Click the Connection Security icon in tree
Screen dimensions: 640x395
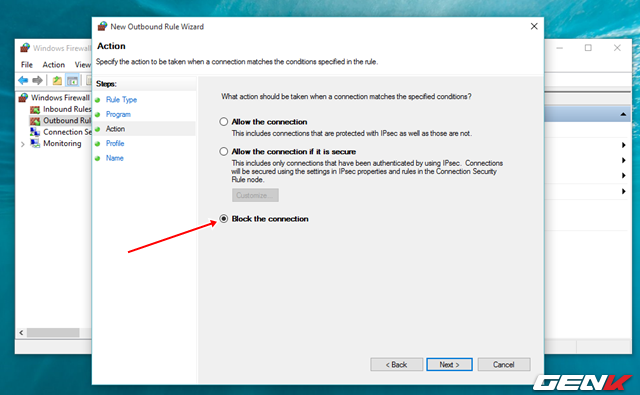tap(35, 132)
